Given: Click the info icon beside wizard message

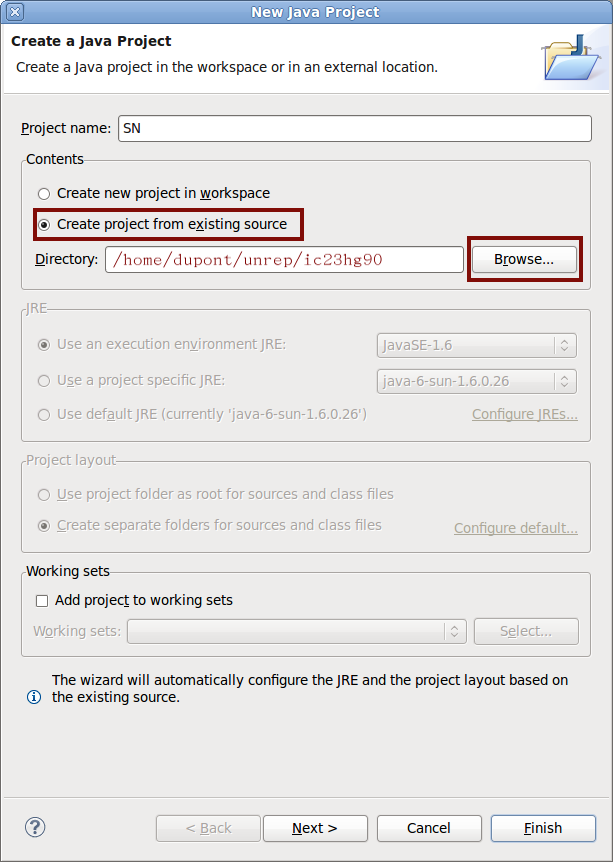Looking at the screenshot, I should 34,698.
